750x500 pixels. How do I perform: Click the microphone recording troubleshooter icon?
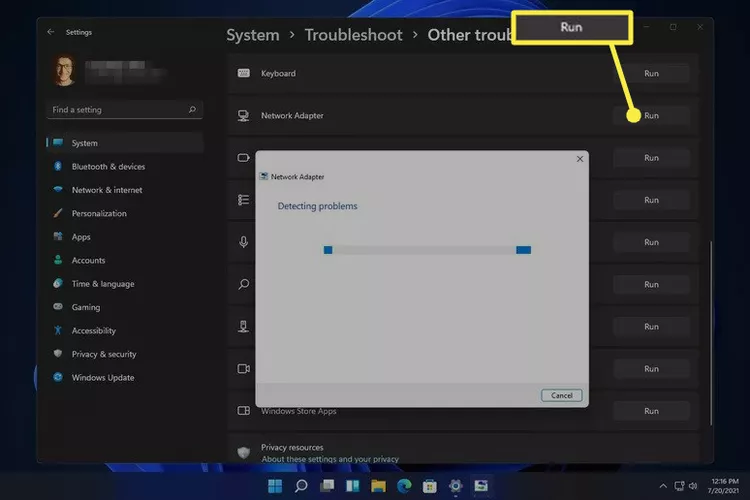click(243, 242)
